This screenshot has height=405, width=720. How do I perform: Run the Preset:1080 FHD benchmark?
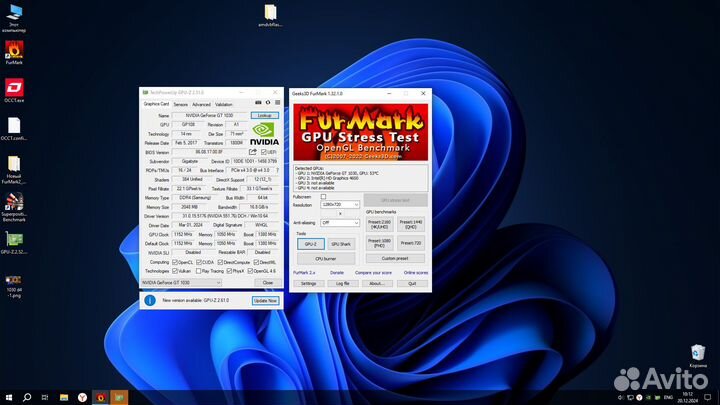[x=379, y=243]
